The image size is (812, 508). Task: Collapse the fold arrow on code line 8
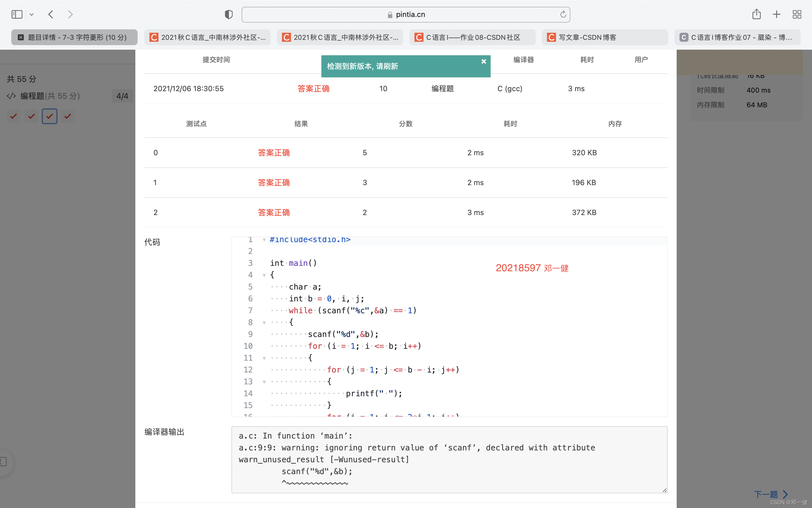[x=264, y=323]
